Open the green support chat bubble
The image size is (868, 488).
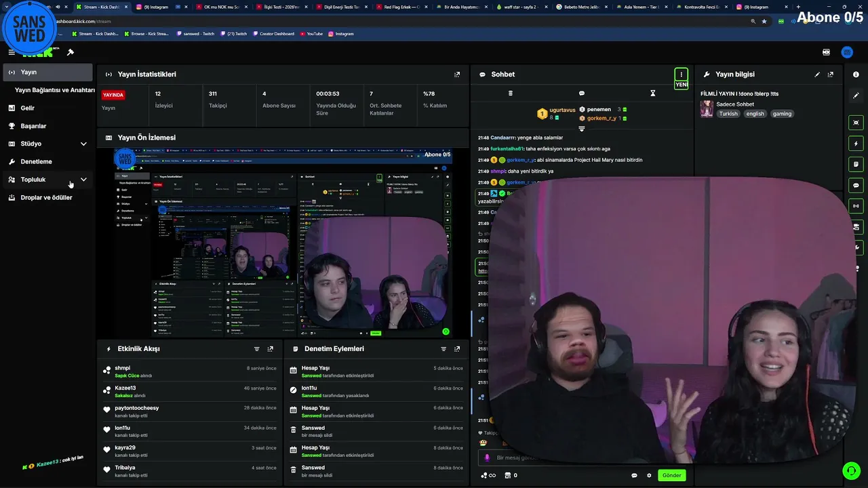(x=851, y=470)
